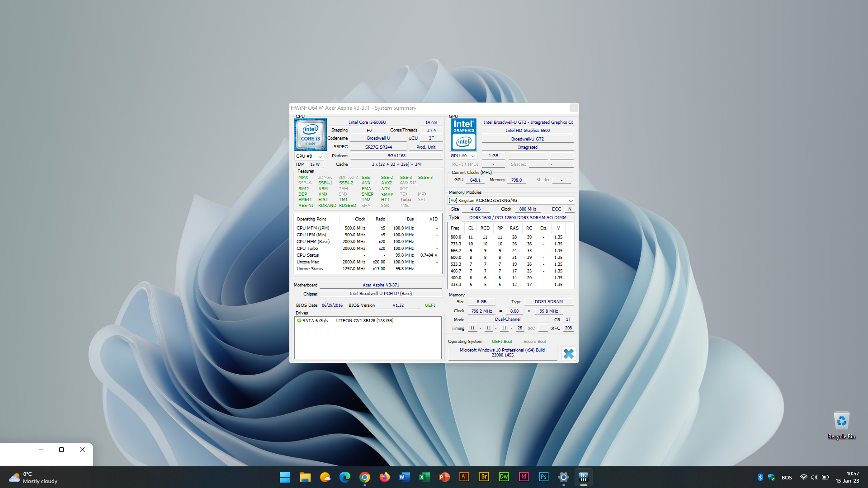The height and width of the screenshot is (488, 868).
Task: Launch Adobe InDesign from the taskbar
Action: (x=524, y=477)
